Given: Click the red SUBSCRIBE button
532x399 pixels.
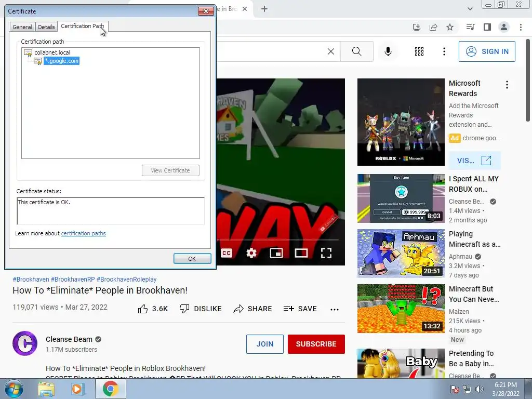Looking at the screenshot, I should pyautogui.click(x=316, y=344).
